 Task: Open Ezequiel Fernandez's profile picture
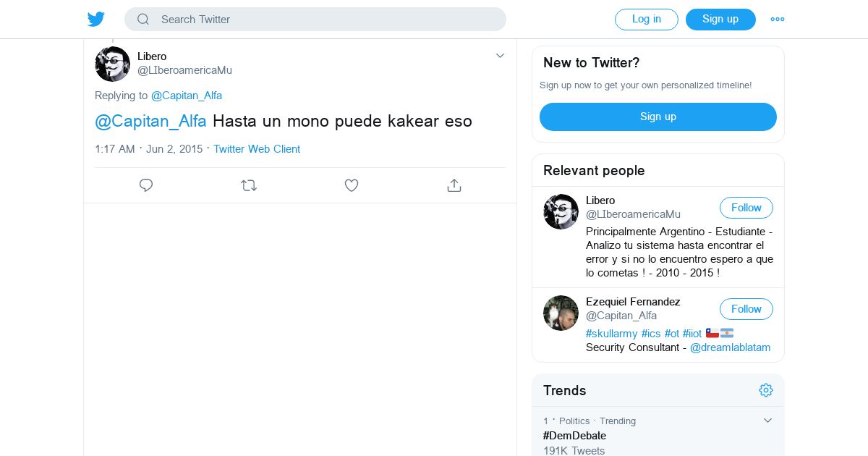click(561, 313)
